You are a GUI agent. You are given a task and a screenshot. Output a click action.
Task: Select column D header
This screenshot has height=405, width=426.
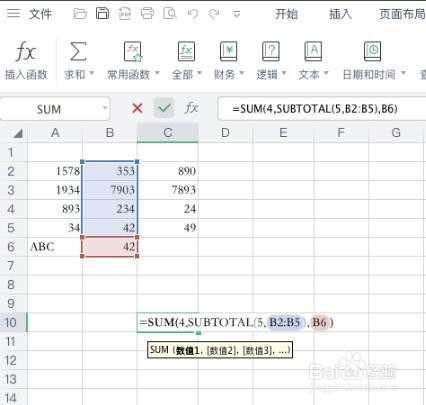(x=225, y=133)
